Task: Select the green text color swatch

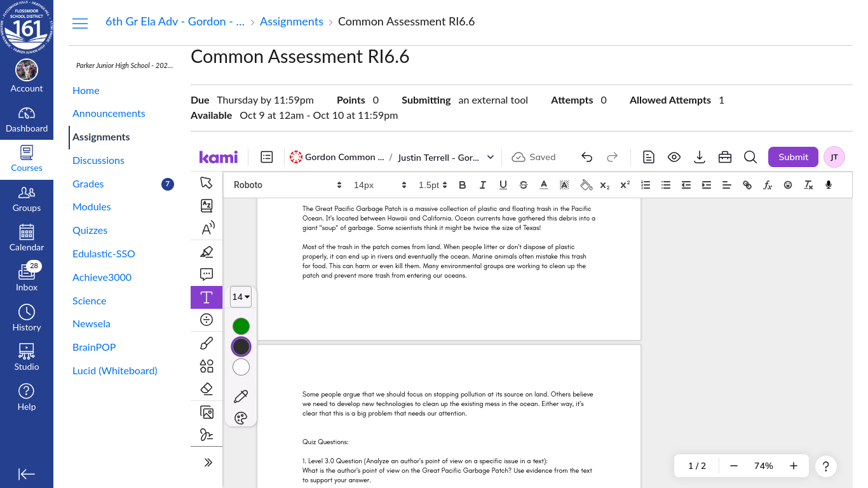Action: coord(241,326)
